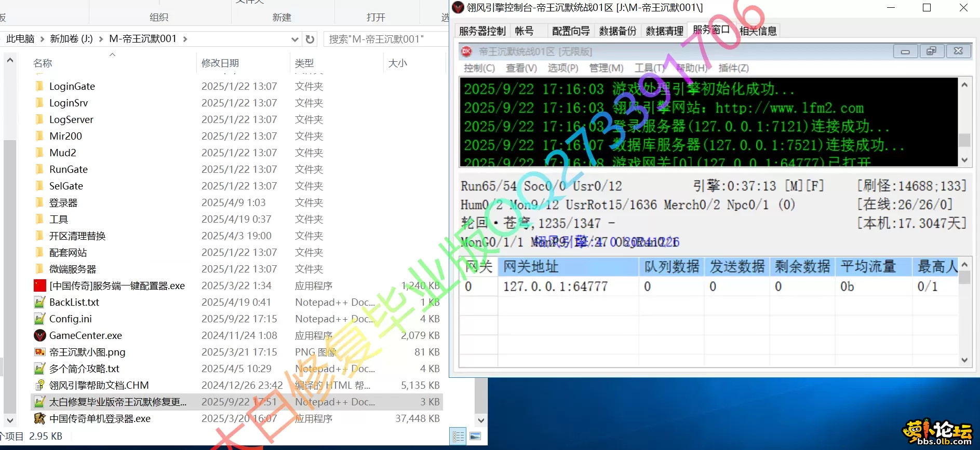Open the 管理(M) menu

(606, 68)
